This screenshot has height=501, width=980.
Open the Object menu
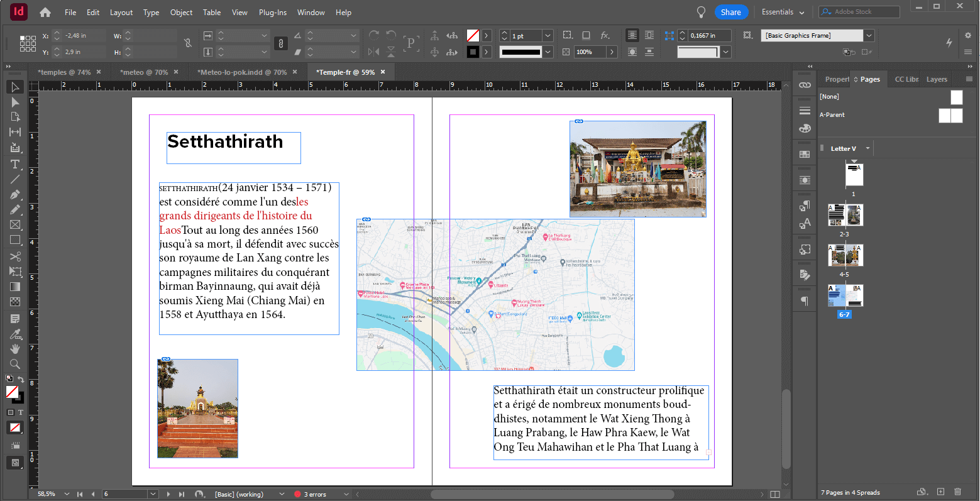click(181, 12)
